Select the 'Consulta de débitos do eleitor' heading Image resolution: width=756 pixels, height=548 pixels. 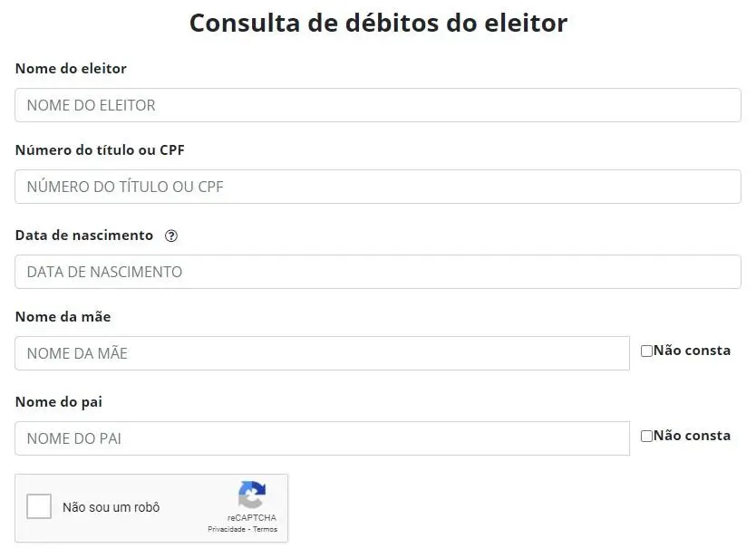click(x=378, y=23)
